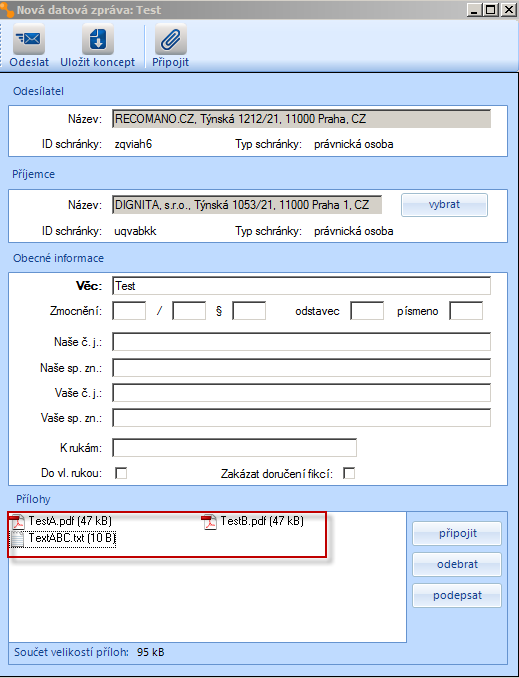519x678 pixels.
Task: Click the Odeslat envelope icon
Action: (x=29, y=39)
